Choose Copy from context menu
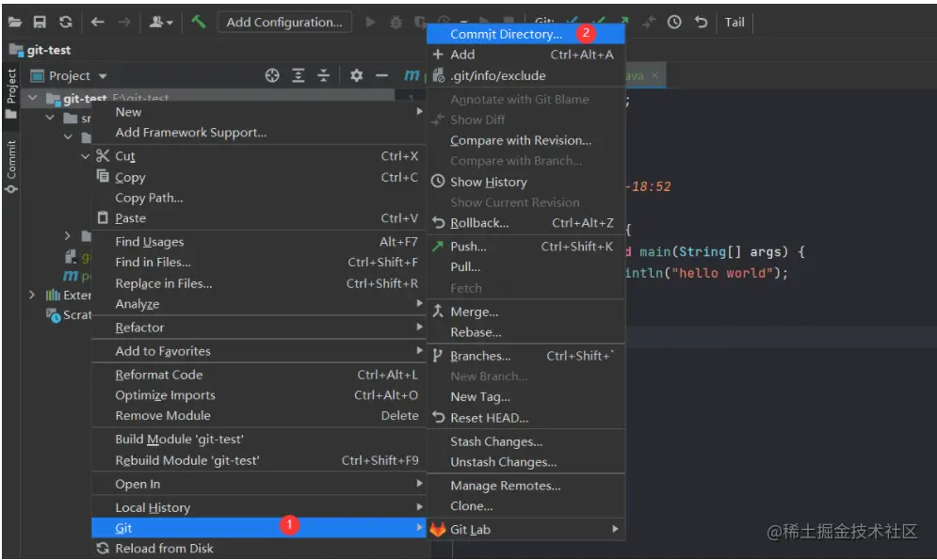 pos(259,177)
